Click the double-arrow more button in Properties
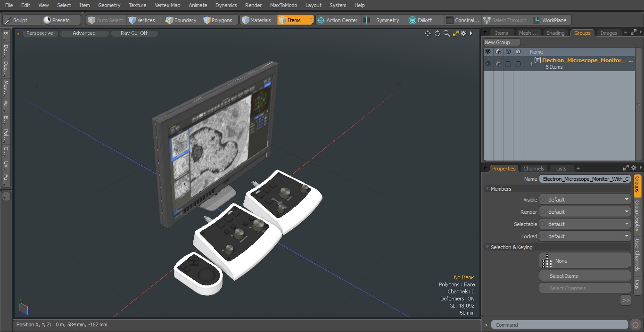This screenshot has height=332, width=644. click(x=626, y=300)
